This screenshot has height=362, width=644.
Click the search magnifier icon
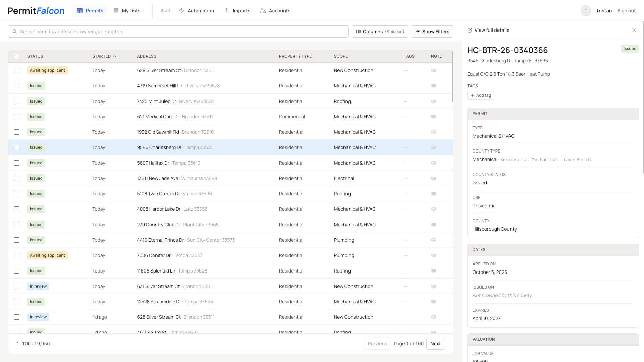point(15,32)
